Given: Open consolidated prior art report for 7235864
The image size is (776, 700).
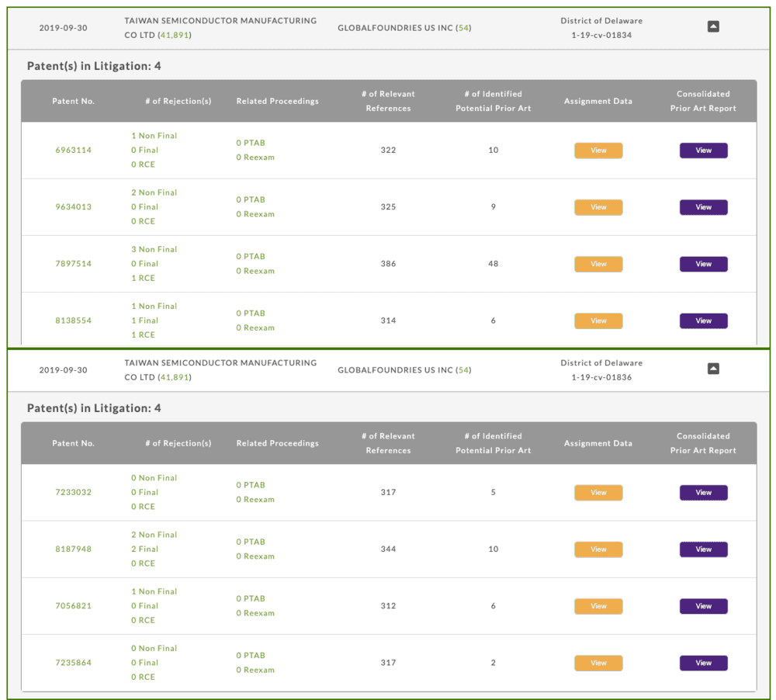Looking at the screenshot, I should click(703, 664).
